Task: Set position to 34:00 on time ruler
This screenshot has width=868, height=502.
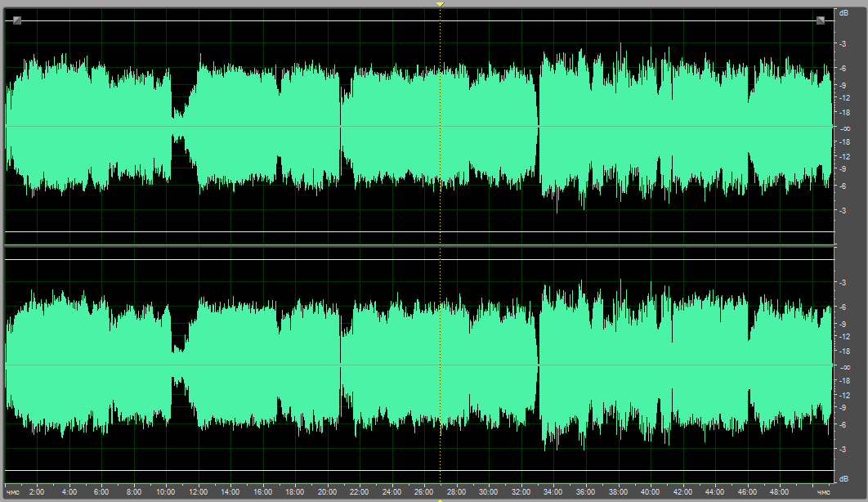Action: (x=553, y=492)
